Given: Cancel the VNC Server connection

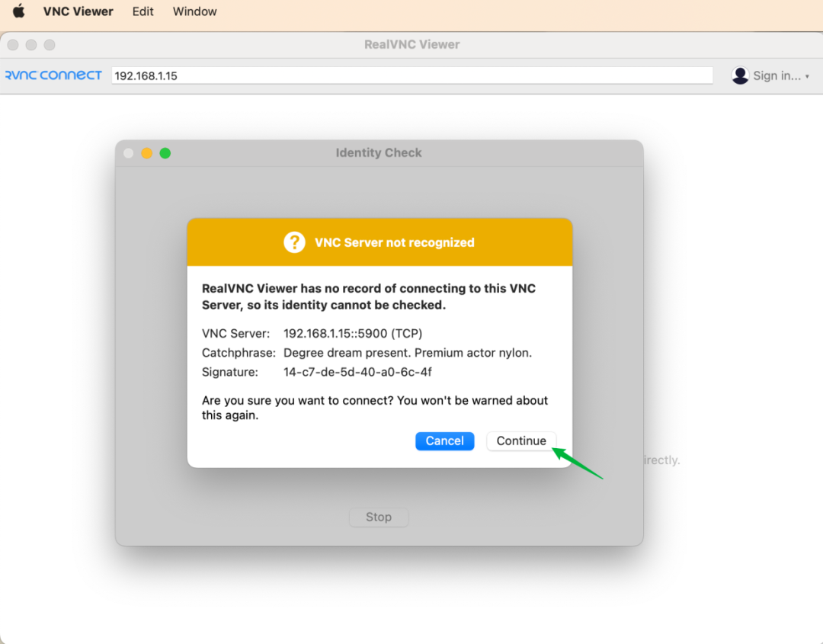Looking at the screenshot, I should 444,441.
